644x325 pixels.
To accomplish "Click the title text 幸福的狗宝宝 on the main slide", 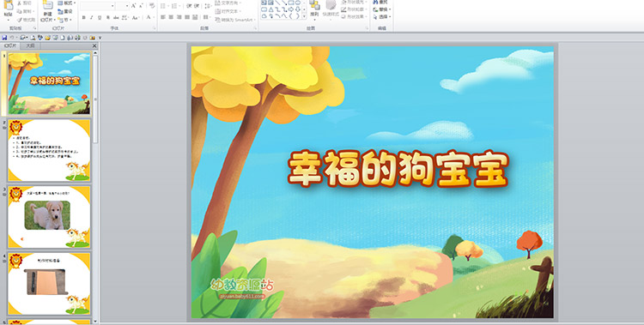I will (398, 169).
